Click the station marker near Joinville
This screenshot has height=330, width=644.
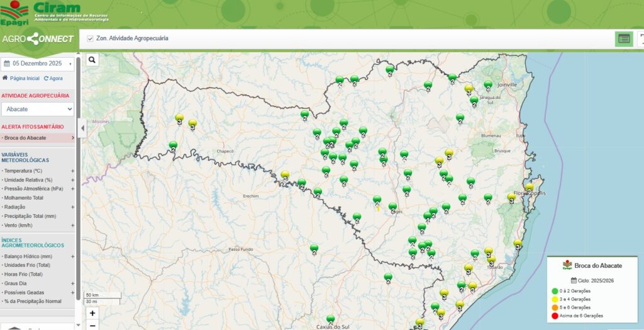(488, 84)
